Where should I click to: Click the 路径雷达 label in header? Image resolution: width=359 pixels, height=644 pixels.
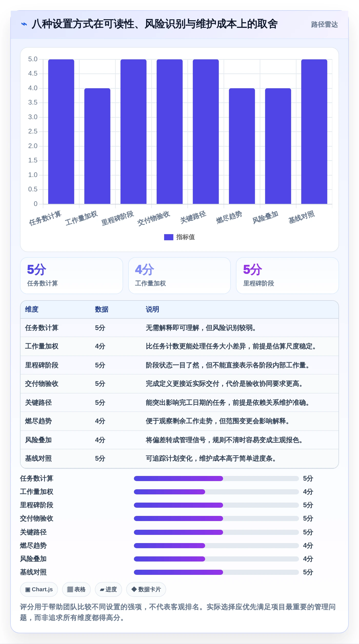point(324,25)
